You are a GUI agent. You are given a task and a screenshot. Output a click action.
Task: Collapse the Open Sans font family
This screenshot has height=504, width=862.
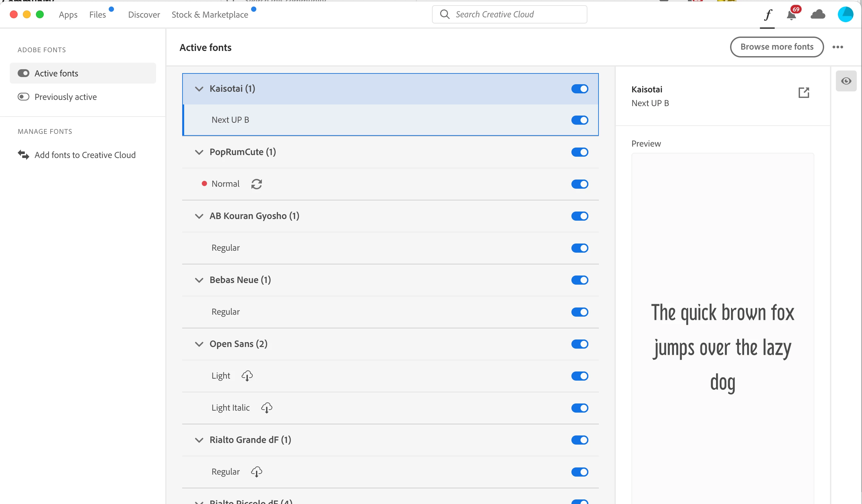pyautogui.click(x=199, y=344)
